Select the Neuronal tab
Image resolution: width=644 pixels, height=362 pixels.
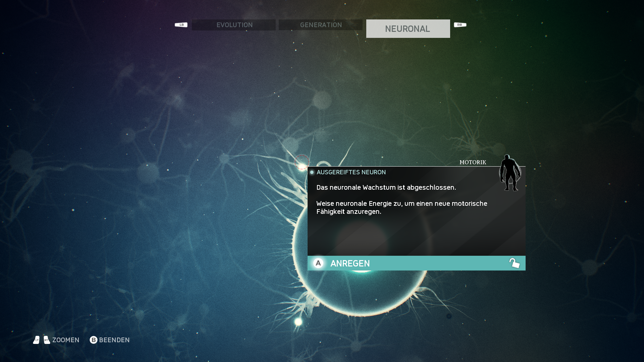408,28
